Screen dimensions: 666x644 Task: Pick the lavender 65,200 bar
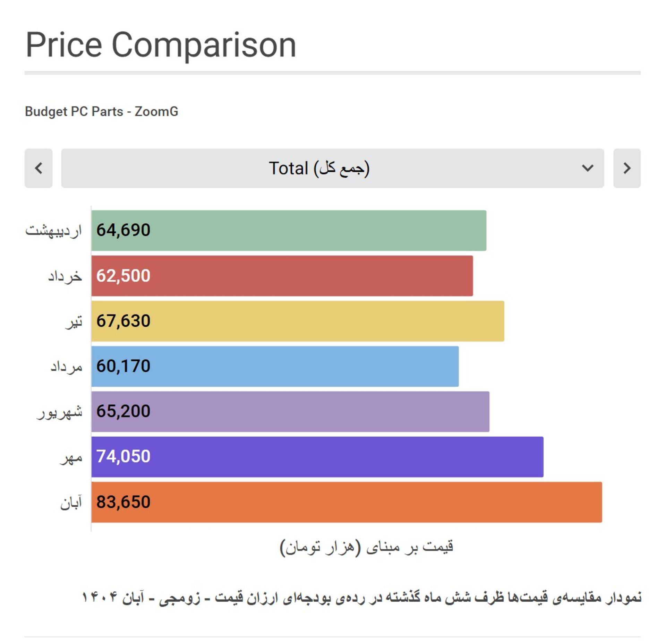pyautogui.click(x=290, y=411)
